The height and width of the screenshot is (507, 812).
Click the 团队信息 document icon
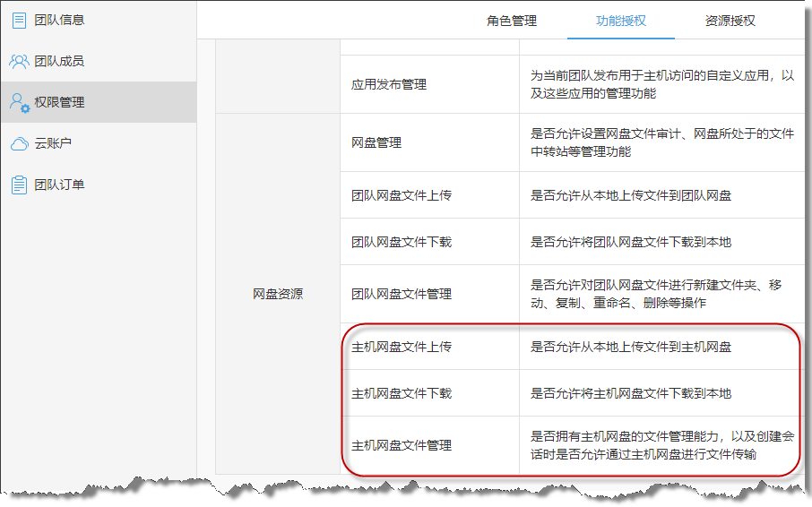point(19,20)
